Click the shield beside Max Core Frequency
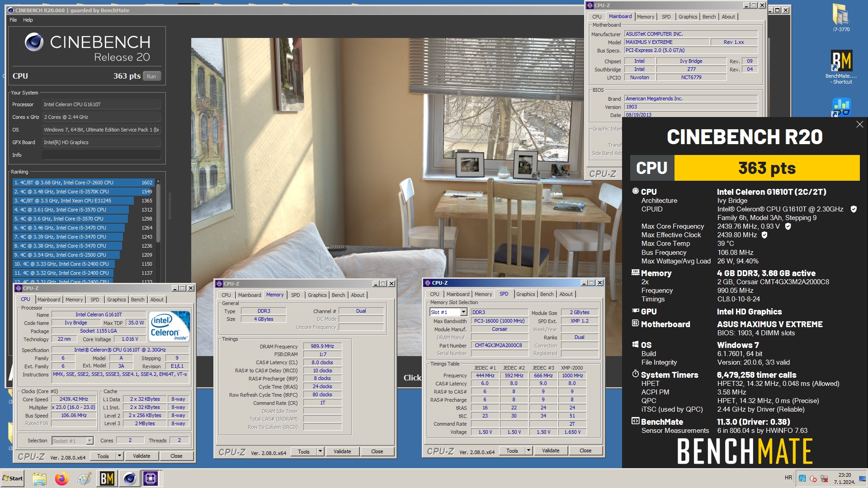This screenshot has width=868, height=488. [x=788, y=226]
